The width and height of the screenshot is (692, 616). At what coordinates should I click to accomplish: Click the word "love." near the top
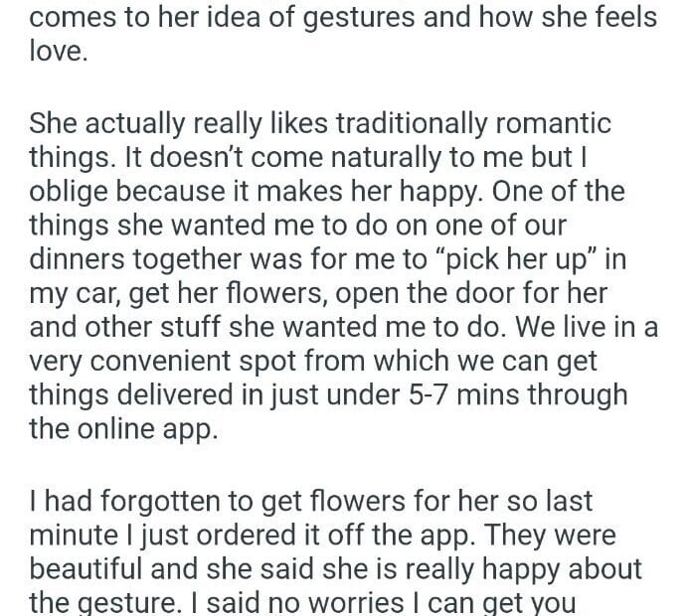tap(59, 52)
